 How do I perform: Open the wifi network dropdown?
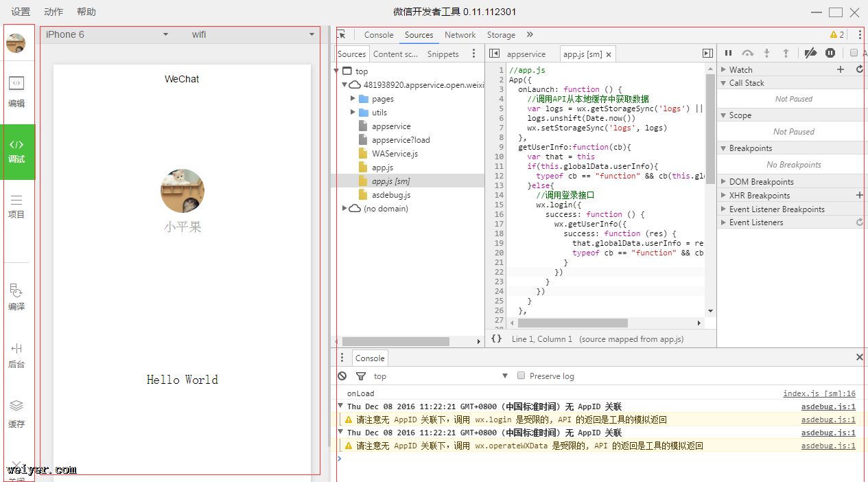[x=253, y=34]
